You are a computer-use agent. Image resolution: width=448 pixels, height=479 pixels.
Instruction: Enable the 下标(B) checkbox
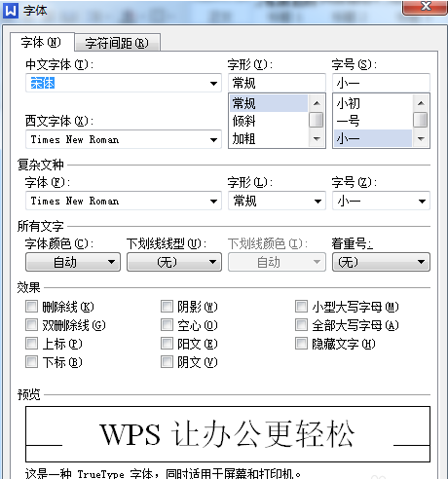click(x=31, y=362)
